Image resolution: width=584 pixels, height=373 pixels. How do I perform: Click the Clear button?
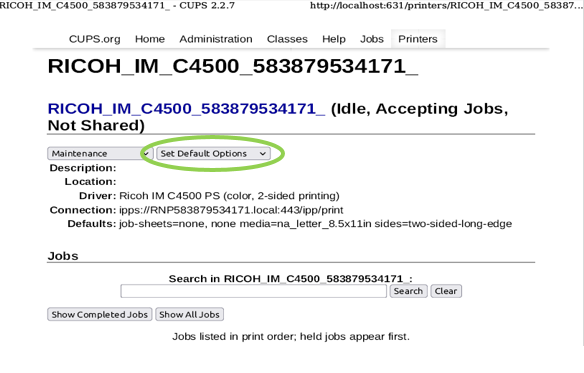click(446, 291)
